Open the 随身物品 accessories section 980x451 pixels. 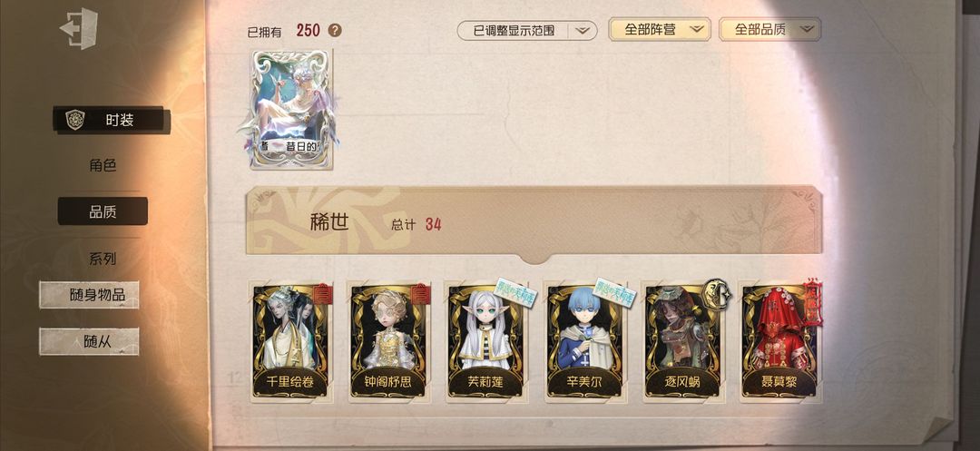[x=89, y=295]
